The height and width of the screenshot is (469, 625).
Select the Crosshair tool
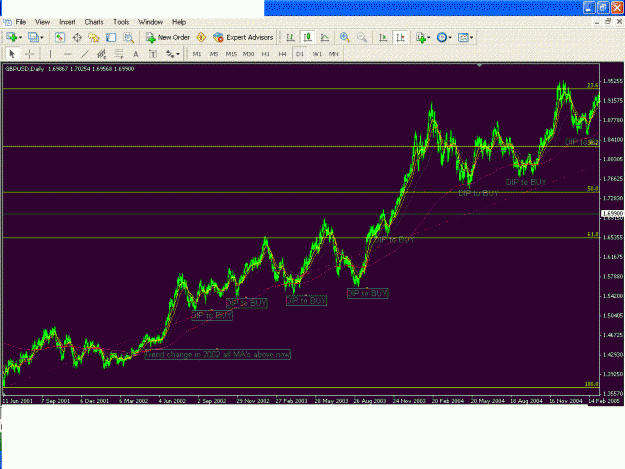click(29, 54)
